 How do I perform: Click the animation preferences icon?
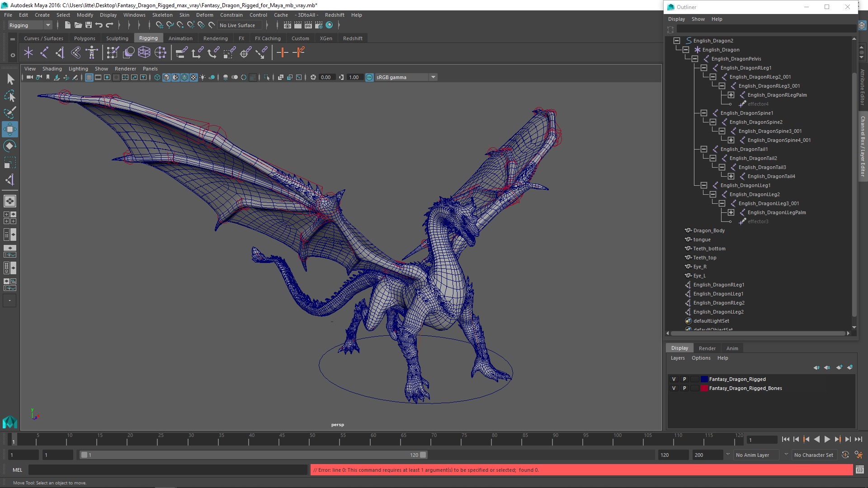859,455
